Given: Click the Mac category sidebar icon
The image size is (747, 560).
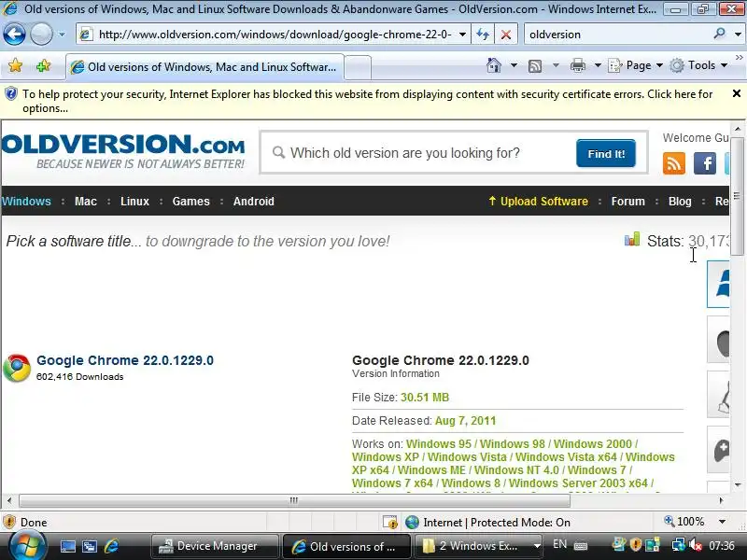Looking at the screenshot, I should coord(718,340).
